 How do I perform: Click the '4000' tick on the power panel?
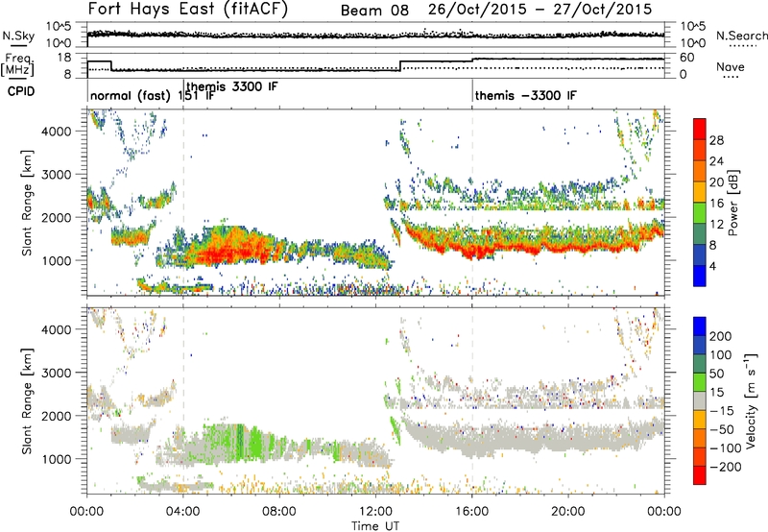(57, 132)
